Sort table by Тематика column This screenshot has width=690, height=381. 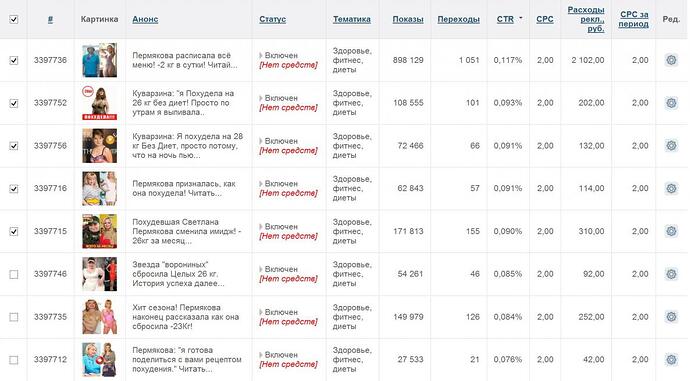tap(352, 19)
